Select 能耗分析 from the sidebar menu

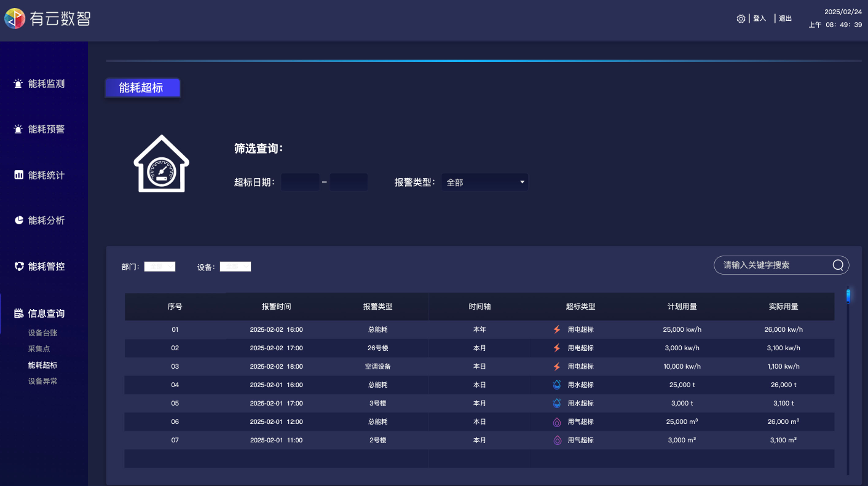coord(46,221)
